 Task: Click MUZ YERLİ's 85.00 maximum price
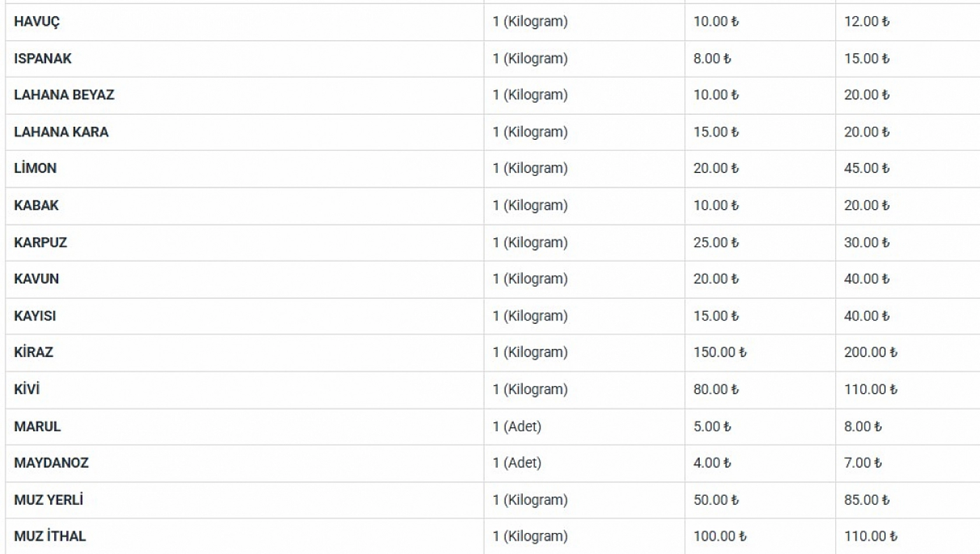coord(866,500)
